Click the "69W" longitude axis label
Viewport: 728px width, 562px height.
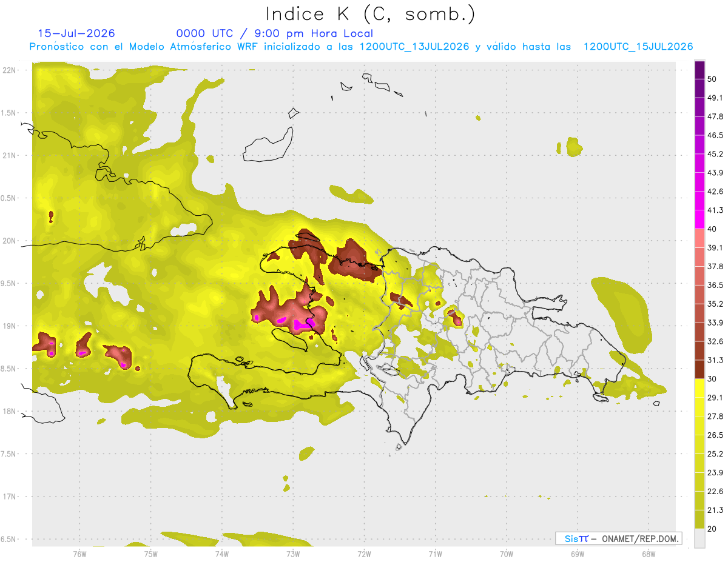pos(577,554)
